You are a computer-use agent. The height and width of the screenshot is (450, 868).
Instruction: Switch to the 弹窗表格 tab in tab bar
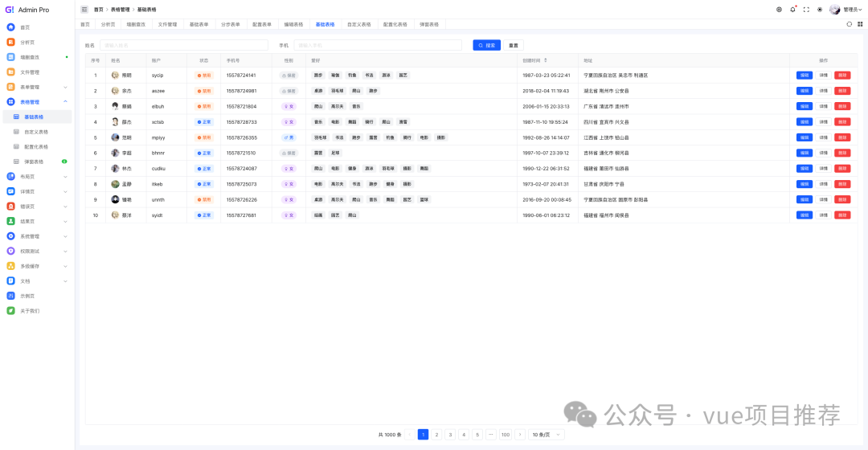point(429,24)
